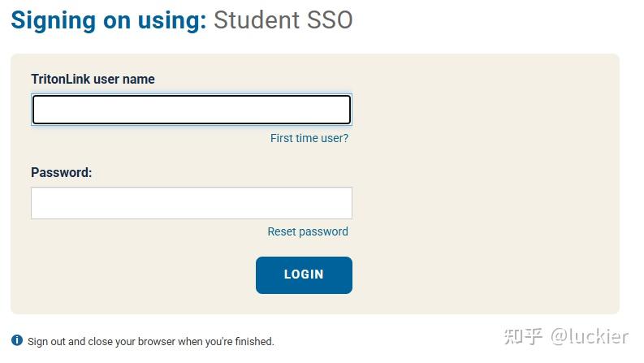Click the Zhihu watermark logo
644x363 pixels.
pyautogui.click(x=523, y=336)
